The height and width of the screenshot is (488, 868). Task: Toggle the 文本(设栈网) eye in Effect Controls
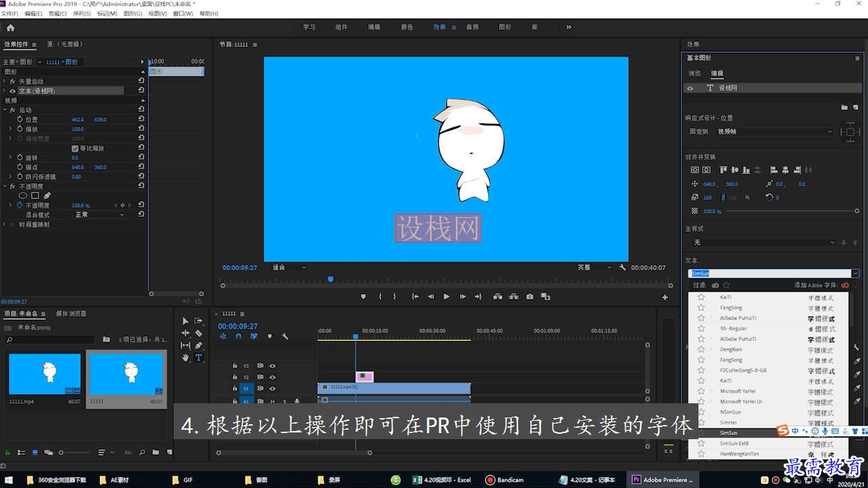(12, 90)
